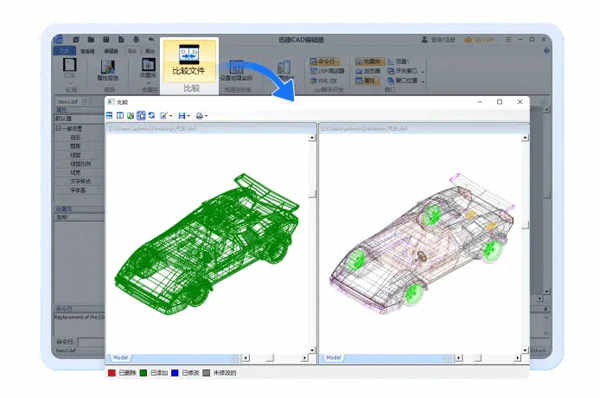Image resolution: width=600 pixels, height=398 pixels.
Task: Click the user account icon in title bar
Action: [x=424, y=39]
